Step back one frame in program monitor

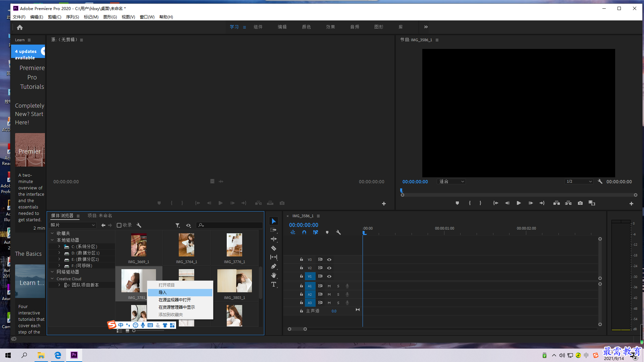pos(507,203)
